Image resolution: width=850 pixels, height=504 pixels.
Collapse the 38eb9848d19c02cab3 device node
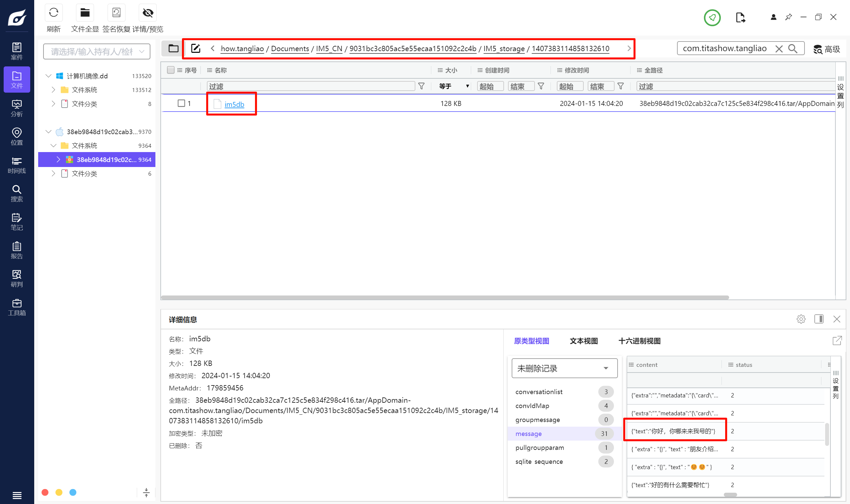tap(48, 131)
